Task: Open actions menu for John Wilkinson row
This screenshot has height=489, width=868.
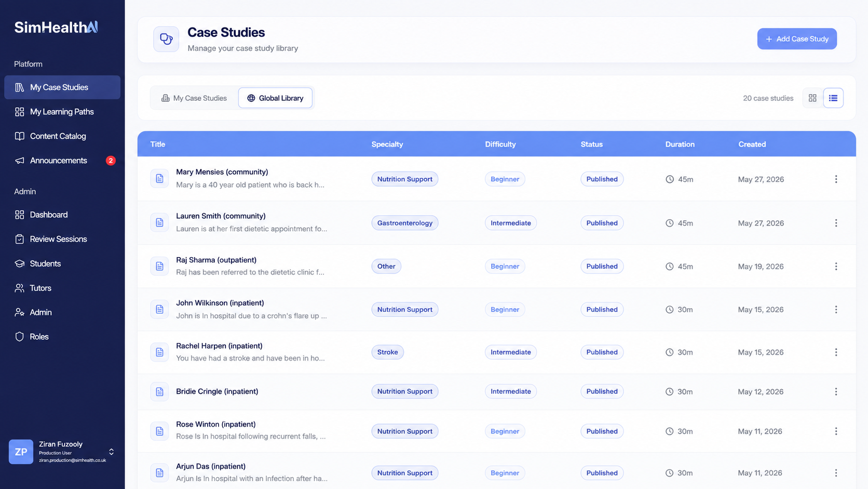Action: 836,310
